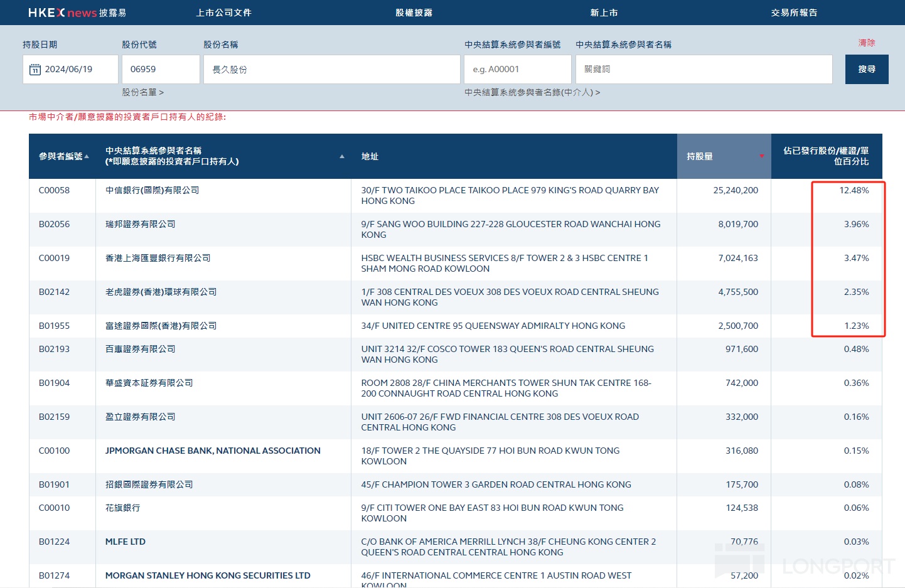The image size is (905, 588).
Task: Click the percentage of issued shares header
Action: (x=826, y=156)
